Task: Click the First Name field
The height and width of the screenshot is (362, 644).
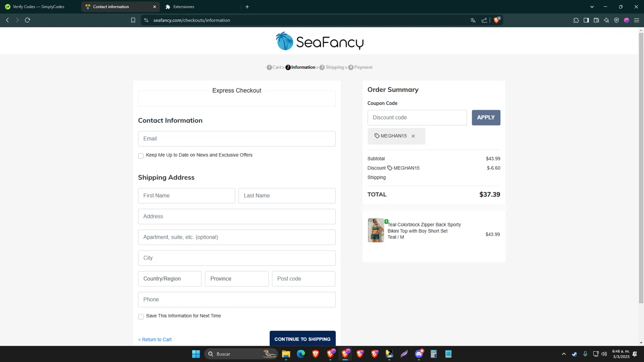Action: click(x=186, y=196)
